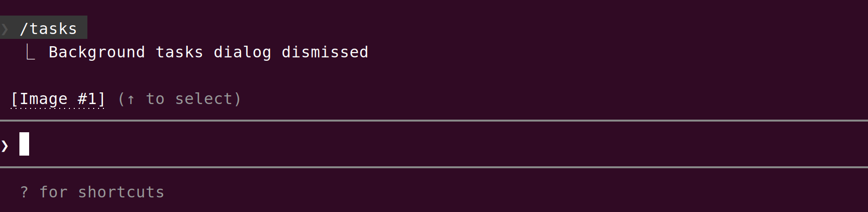This screenshot has width=868, height=212.
Task: Click the up arrow in select hint
Action: 131,99
